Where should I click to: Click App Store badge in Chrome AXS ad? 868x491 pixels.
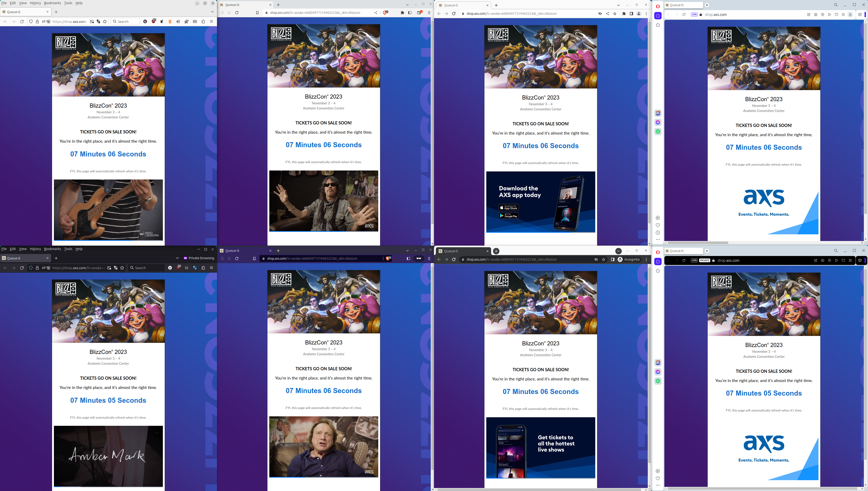509,208
